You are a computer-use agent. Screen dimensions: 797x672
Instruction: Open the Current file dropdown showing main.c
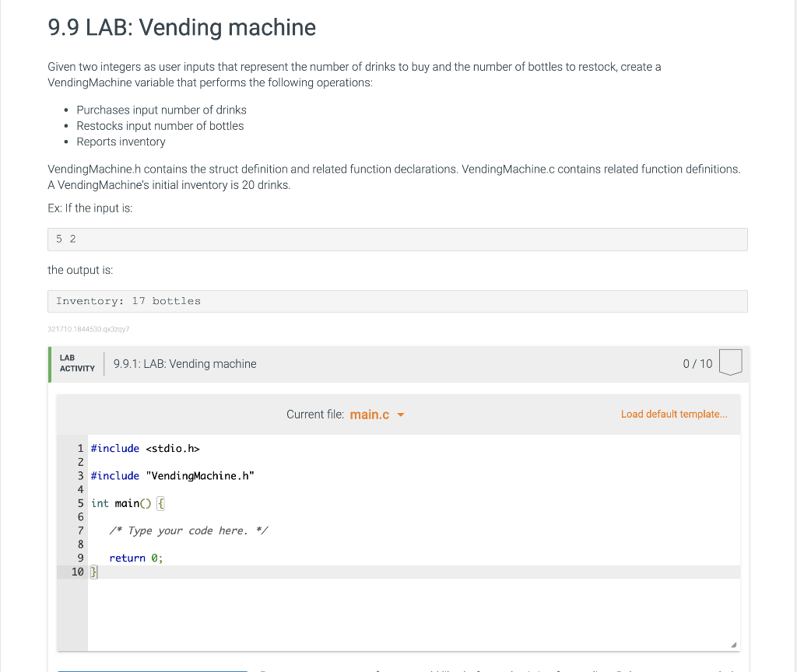[370, 414]
